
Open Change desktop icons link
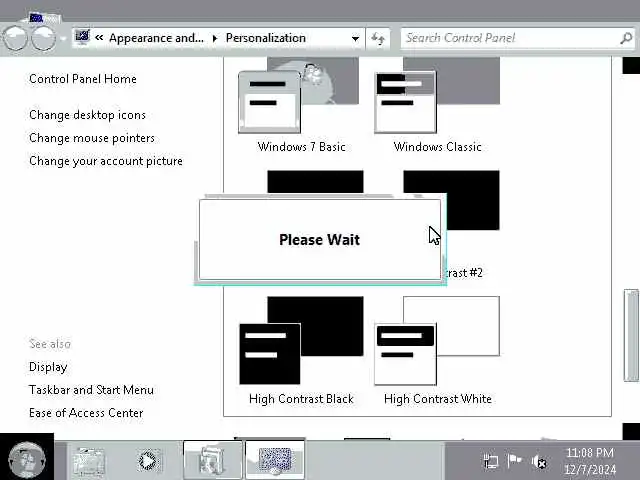tap(87, 115)
